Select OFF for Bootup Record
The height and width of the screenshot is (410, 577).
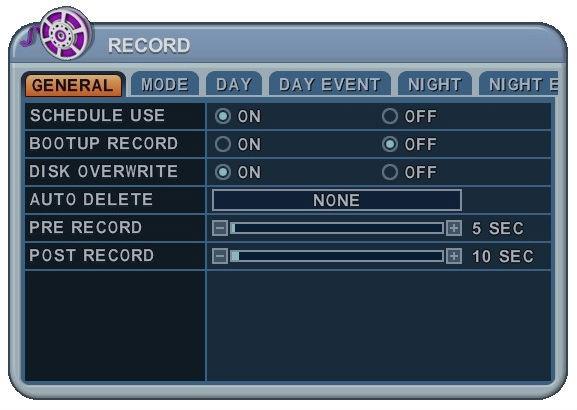coord(390,144)
